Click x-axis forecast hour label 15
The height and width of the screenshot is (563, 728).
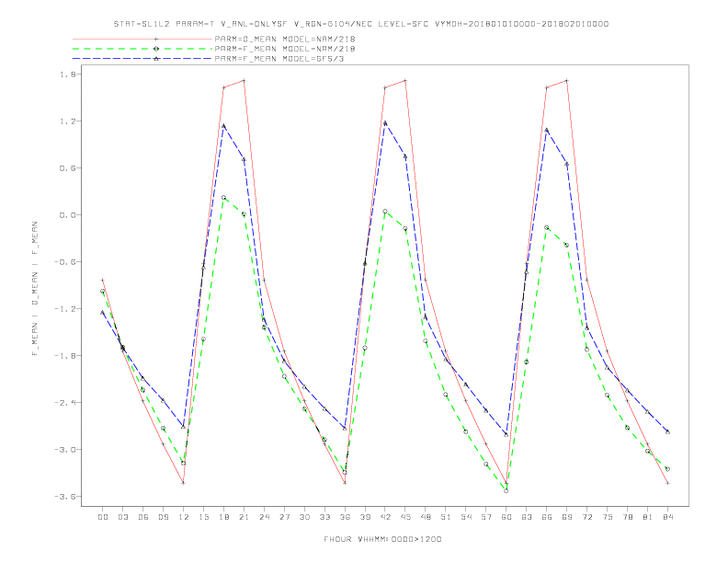point(203,517)
